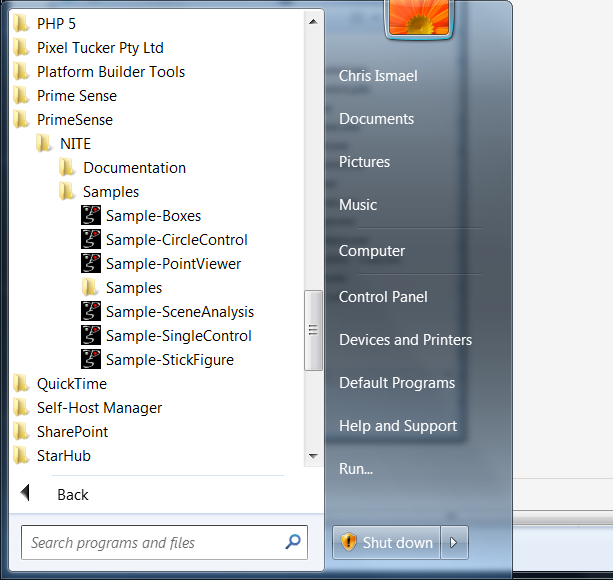The image size is (613, 580).
Task: Collapse the NITE folder
Action: tap(75, 144)
